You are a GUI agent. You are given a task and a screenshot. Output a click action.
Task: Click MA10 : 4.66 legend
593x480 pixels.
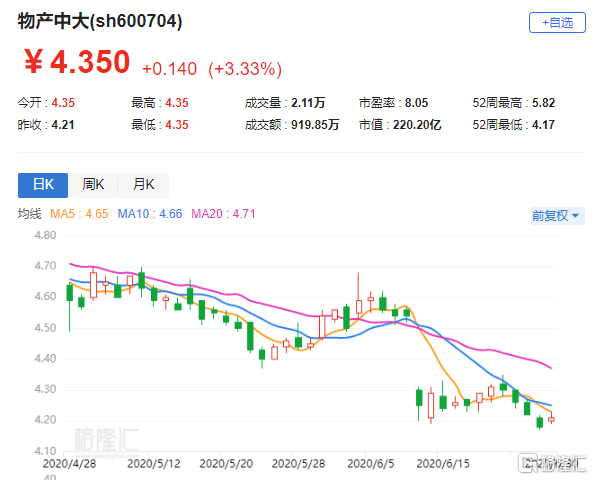point(150,214)
